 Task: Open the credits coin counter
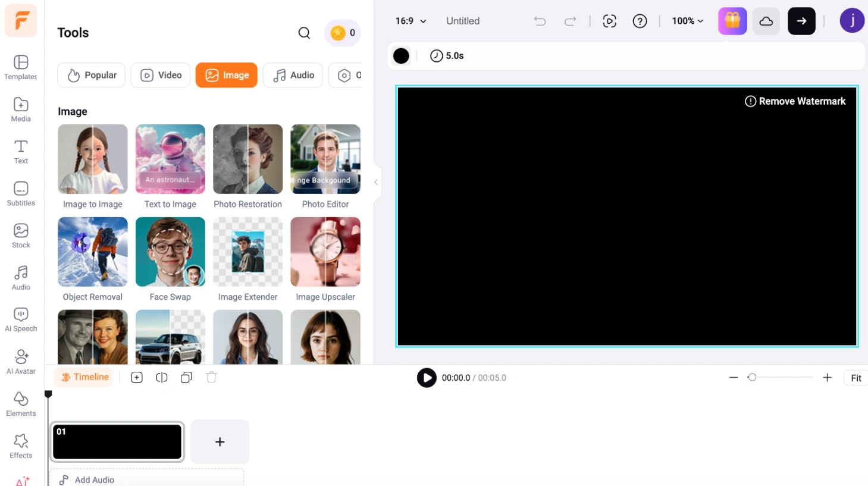point(343,33)
